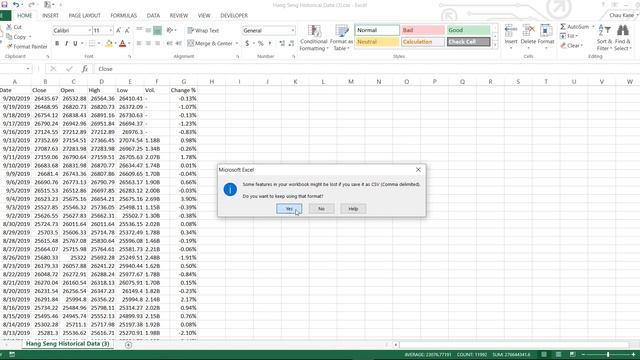640x360 pixels.
Task: Expand the Fill dropdown in Editing
Action: 577,36
